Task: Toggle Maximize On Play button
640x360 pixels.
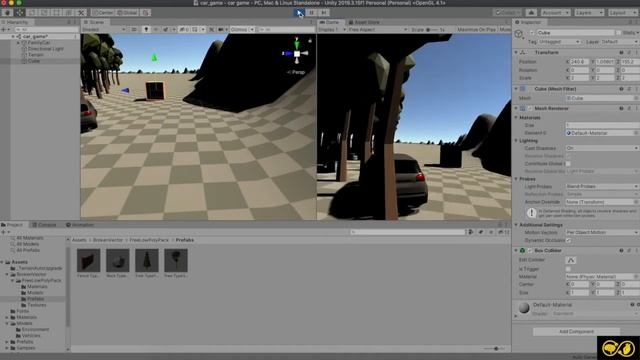Action: point(476,29)
